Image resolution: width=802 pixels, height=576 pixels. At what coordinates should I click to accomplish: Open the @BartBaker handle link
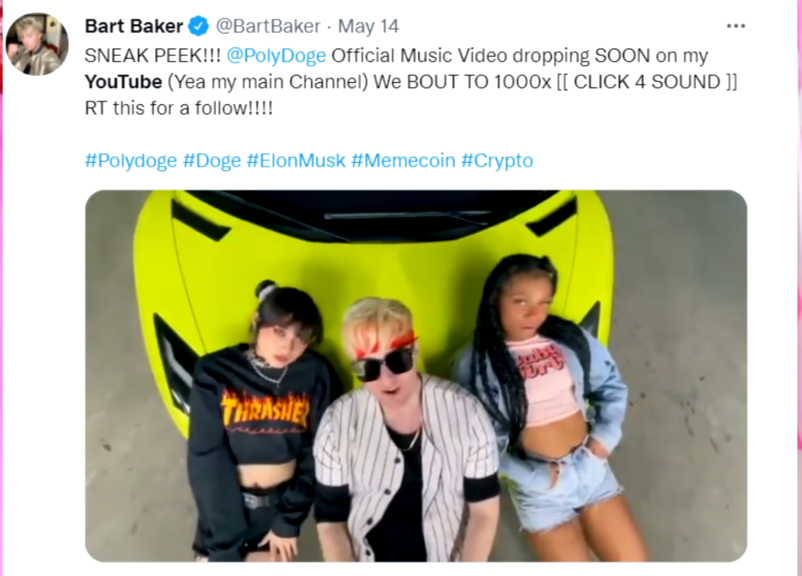(268, 26)
